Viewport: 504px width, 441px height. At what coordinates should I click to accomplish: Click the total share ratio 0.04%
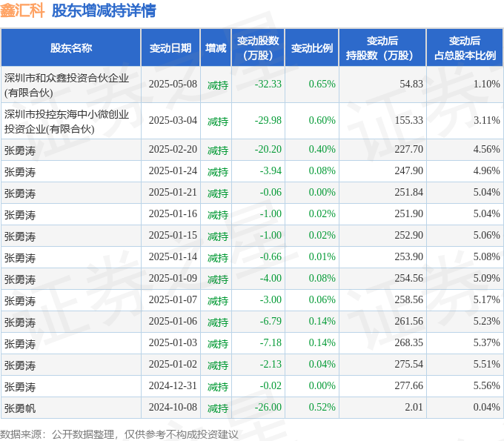tap(487, 407)
